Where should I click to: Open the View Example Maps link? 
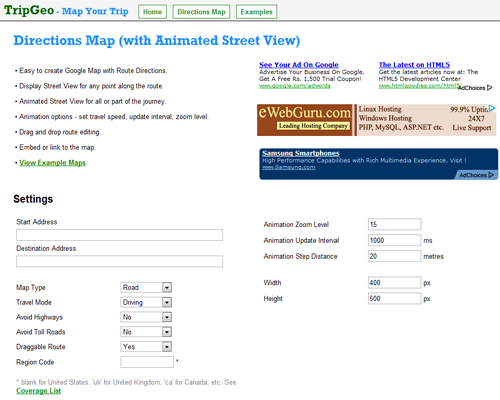(52, 163)
